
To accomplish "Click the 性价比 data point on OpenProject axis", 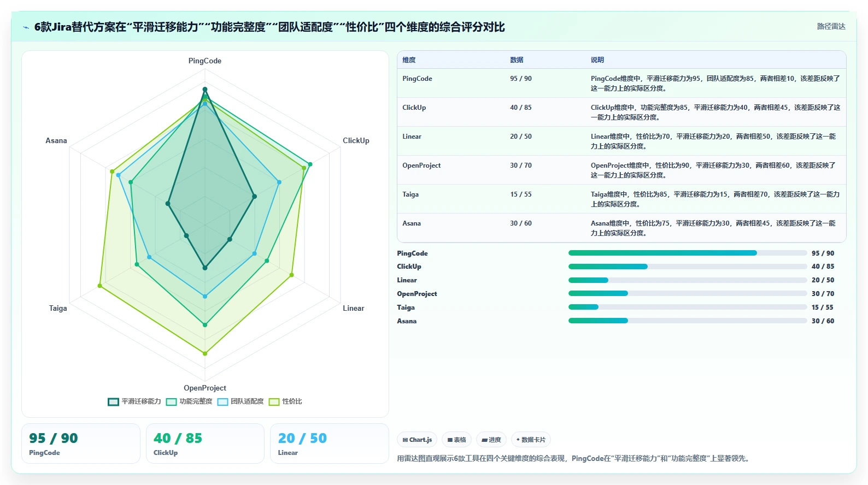I will click(205, 353).
